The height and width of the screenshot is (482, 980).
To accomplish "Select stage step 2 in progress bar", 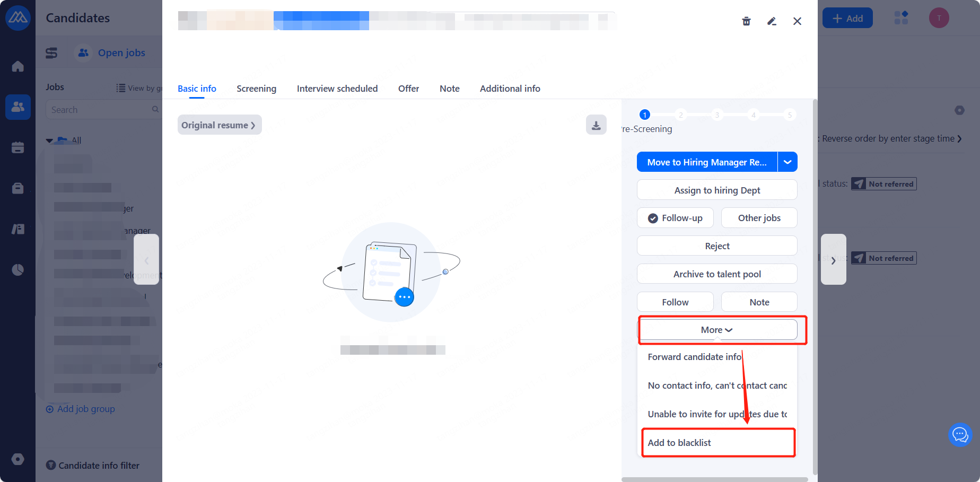I will 681,115.
